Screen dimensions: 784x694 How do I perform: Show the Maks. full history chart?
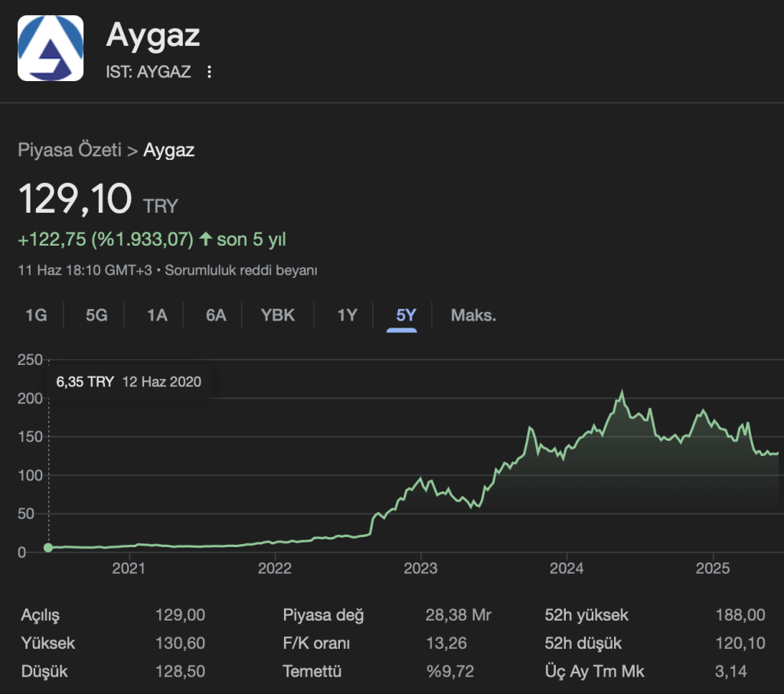(473, 315)
